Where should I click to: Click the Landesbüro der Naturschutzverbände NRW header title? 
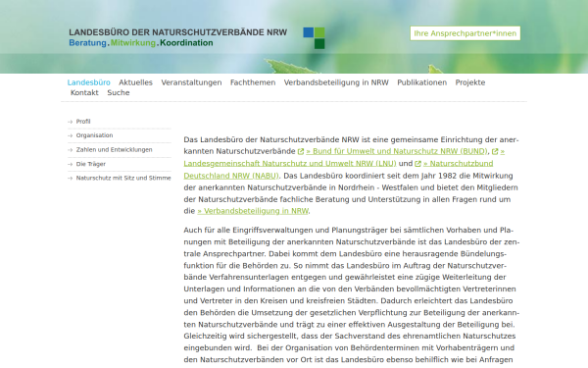click(x=177, y=32)
